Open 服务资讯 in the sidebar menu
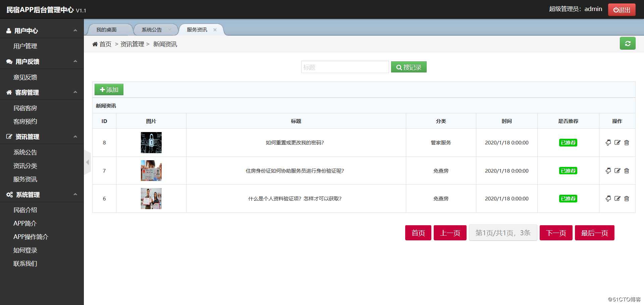644x305 pixels. point(25,179)
